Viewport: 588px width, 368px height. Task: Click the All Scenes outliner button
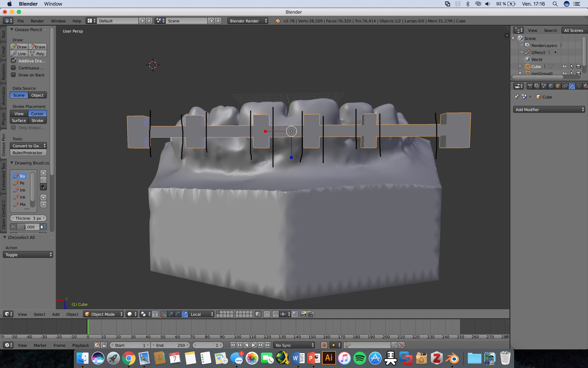click(573, 30)
